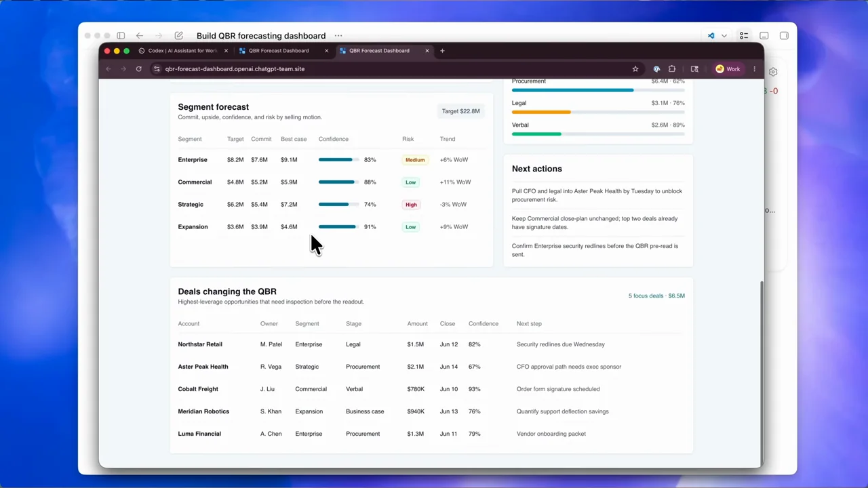Click Commercial confidence bar at 88%
Image resolution: width=868 pixels, height=488 pixels.
click(338, 182)
